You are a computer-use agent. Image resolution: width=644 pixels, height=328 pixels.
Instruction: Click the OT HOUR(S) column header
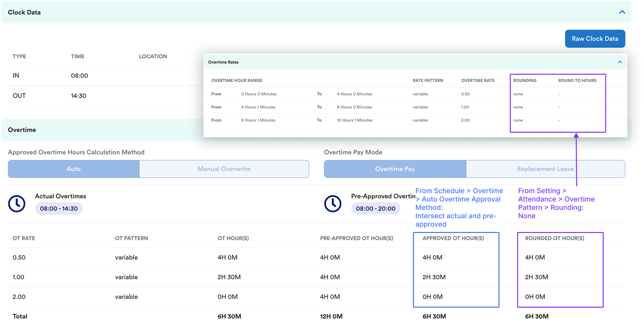233,238
